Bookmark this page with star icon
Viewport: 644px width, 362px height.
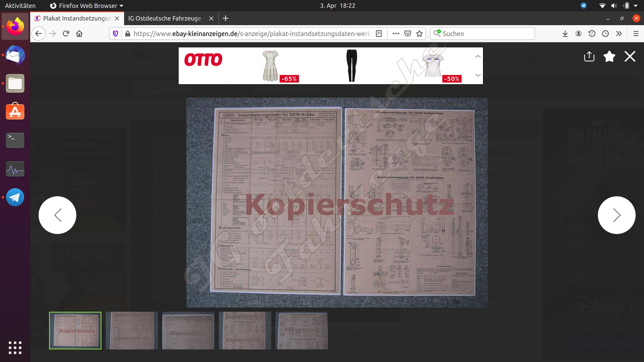419,34
